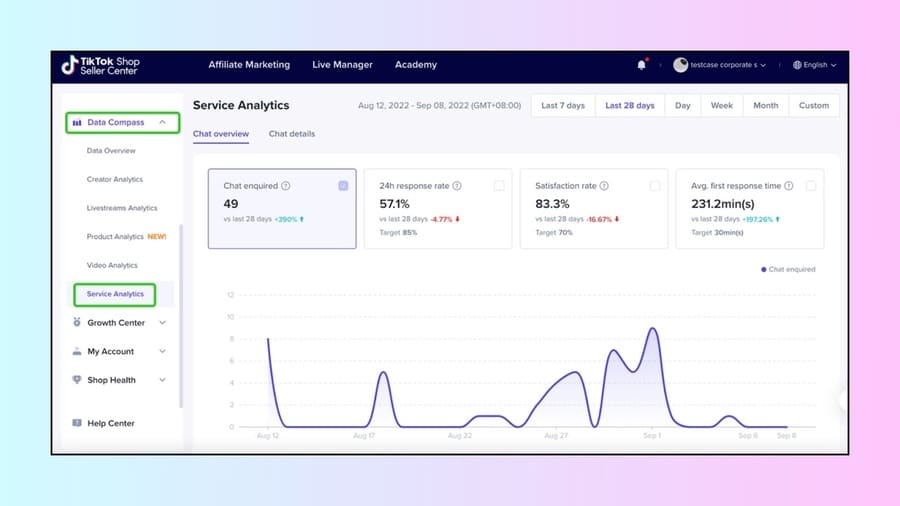Select the Last 7 days range

563,106
